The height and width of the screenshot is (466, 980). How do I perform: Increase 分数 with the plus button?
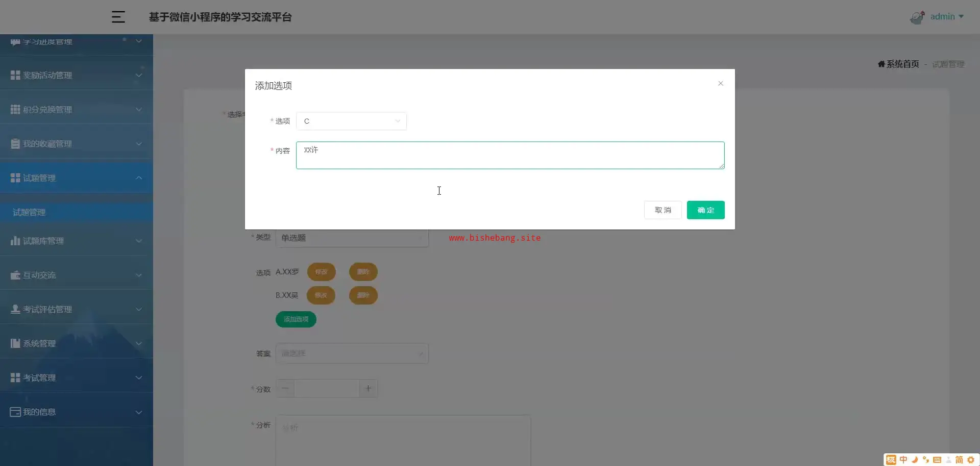click(368, 388)
